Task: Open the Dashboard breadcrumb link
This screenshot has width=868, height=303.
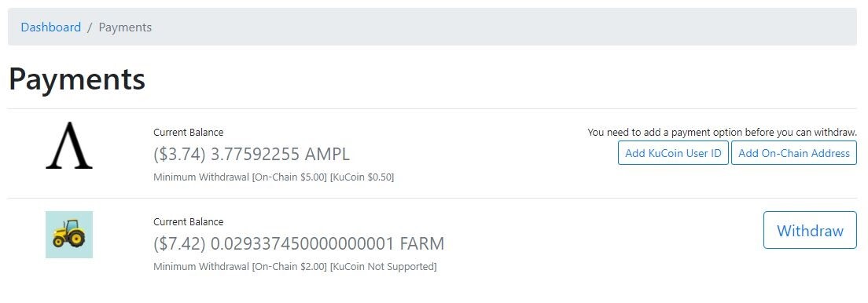Action: pos(51,27)
